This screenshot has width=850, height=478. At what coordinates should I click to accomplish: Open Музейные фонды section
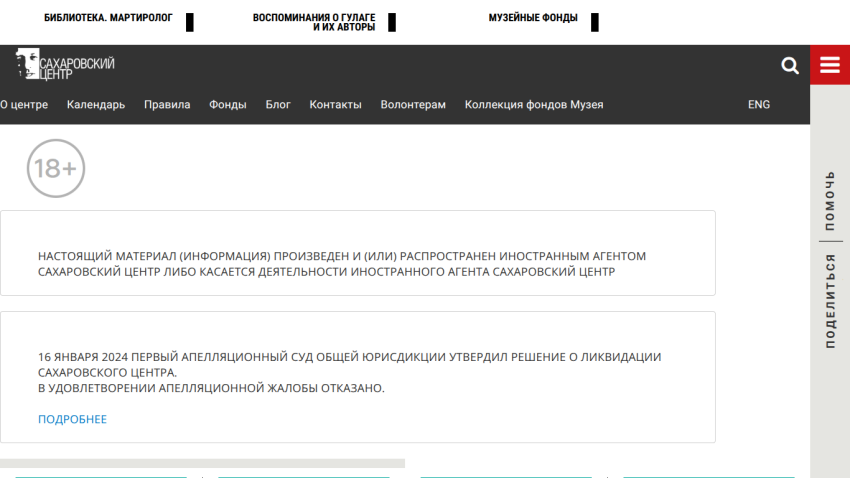(533, 18)
